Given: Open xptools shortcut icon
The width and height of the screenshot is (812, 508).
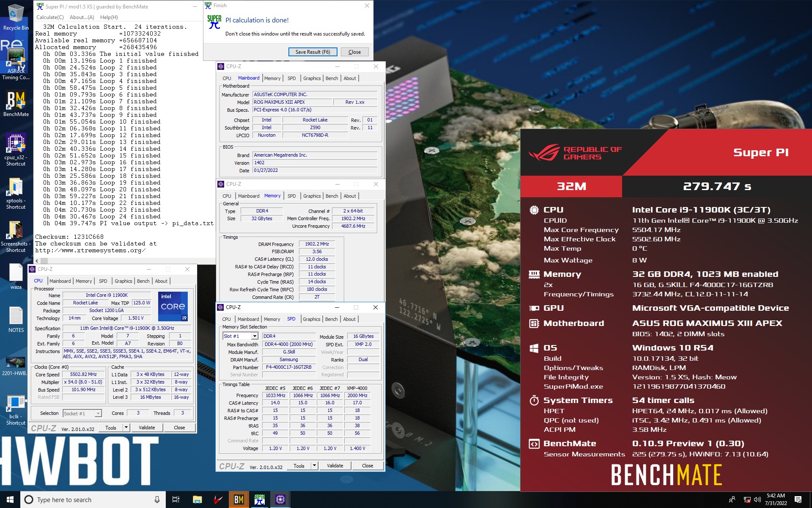Looking at the screenshot, I should point(16,193).
